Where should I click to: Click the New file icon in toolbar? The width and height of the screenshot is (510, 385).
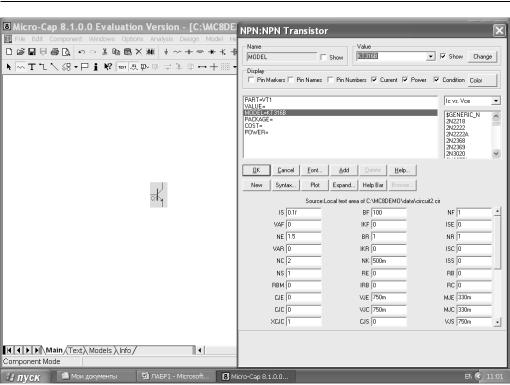pyautogui.click(x=9, y=52)
